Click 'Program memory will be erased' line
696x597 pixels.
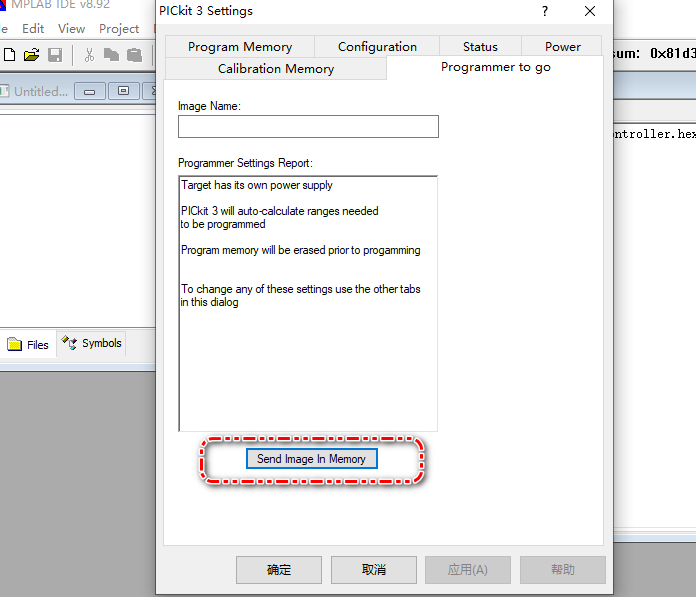pyautogui.click(x=301, y=250)
